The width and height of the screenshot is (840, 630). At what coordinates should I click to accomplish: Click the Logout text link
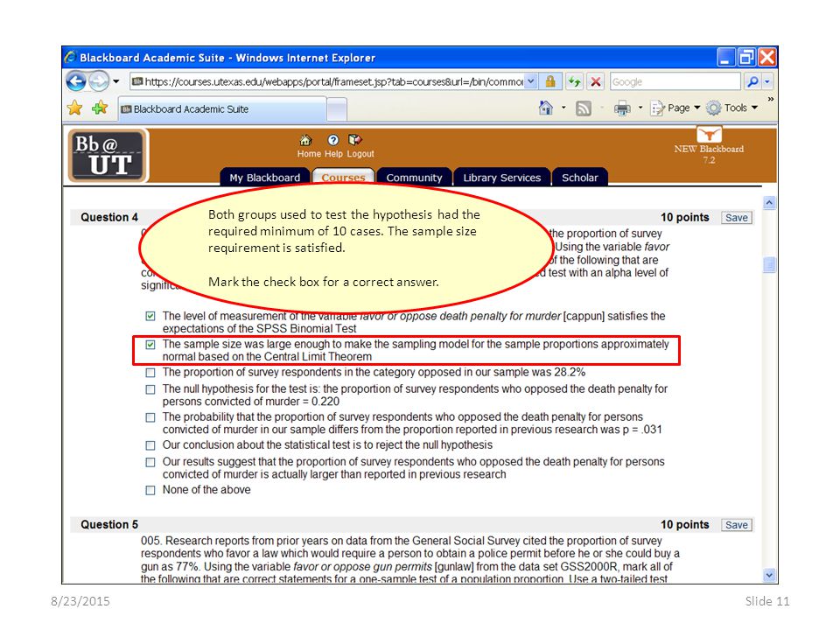tap(360, 154)
